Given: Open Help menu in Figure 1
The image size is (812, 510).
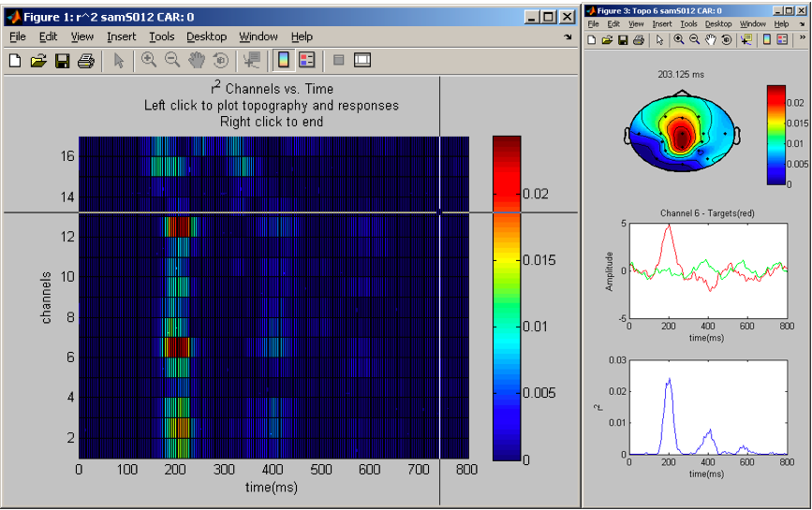Looking at the screenshot, I should click(302, 36).
